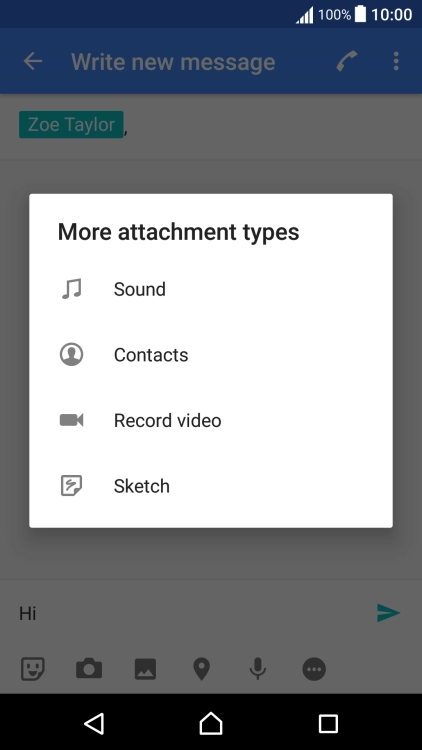The image size is (422, 750).
Task: Pick the Sketch attachment type
Action: pos(211,486)
